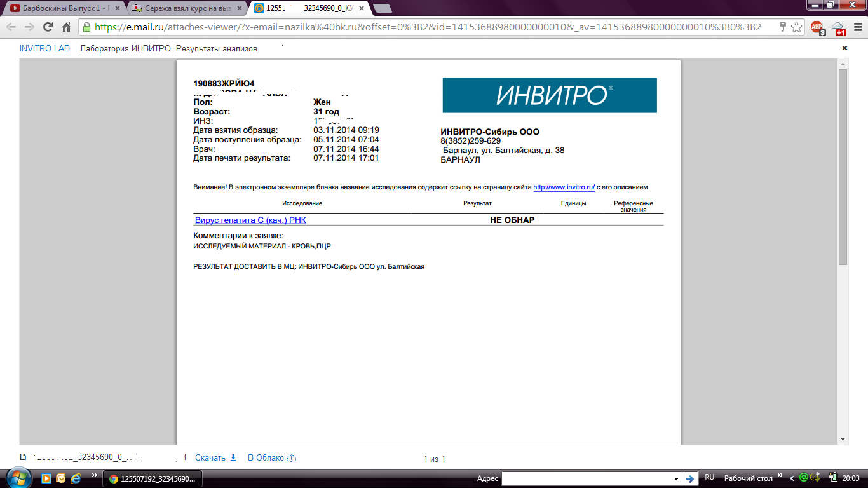This screenshot has width=868, height=488.
Task: Bookmark this page with the star
Action: click(x=796, y=27)
